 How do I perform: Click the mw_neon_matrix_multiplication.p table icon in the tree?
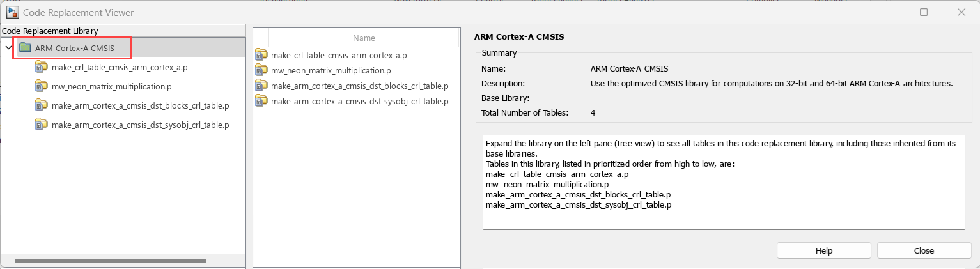[x=42, y=86]
